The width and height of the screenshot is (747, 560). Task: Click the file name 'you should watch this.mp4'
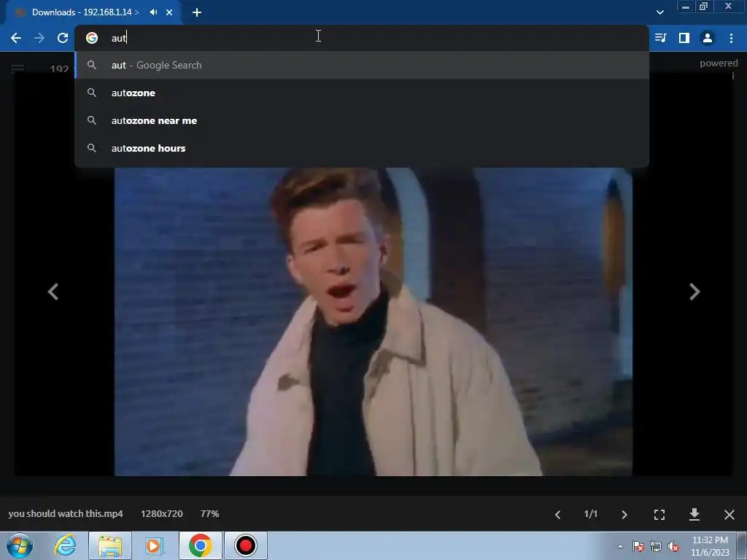(66, 514)
